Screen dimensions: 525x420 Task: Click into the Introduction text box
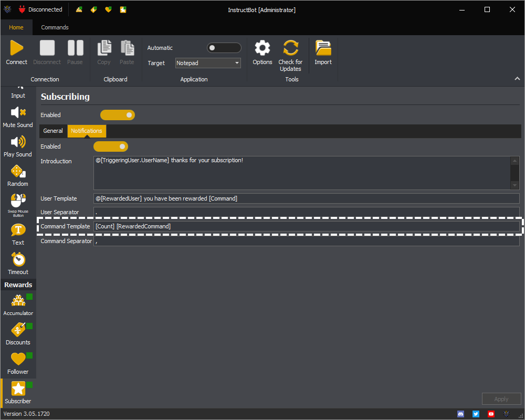(x=307, y=173)
